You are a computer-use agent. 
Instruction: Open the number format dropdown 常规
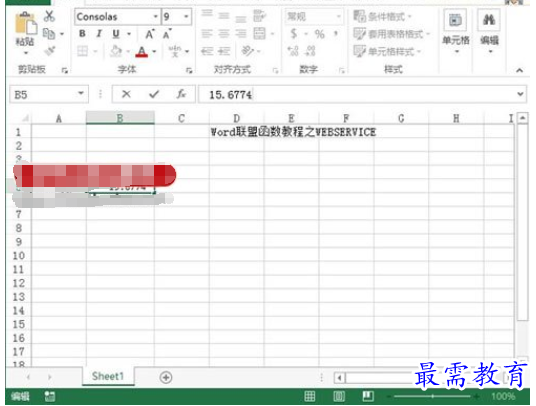click(x=313, y=16)
